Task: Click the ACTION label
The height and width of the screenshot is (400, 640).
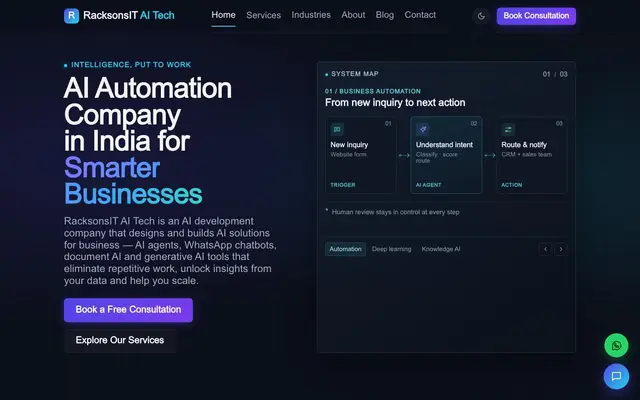Action: [x=512, y=185]
